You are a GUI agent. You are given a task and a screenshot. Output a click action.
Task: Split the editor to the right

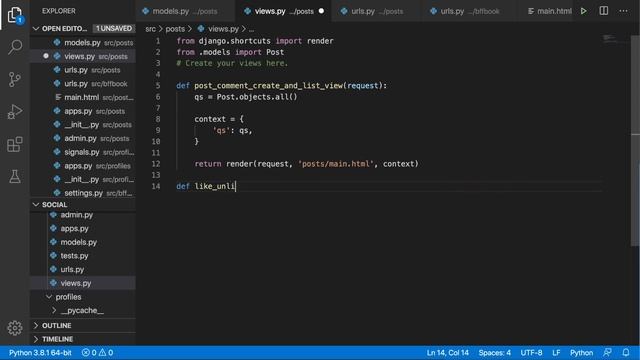point(604,11)
